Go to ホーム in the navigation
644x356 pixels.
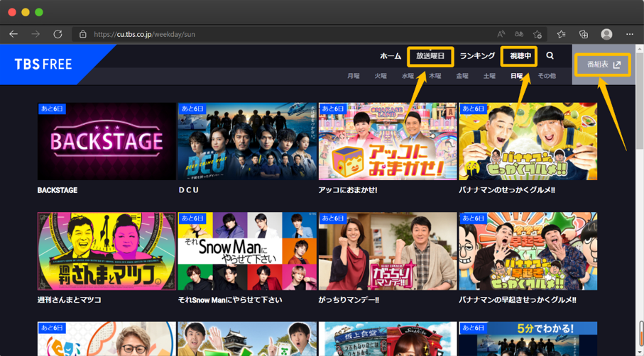tap(391, 56)
